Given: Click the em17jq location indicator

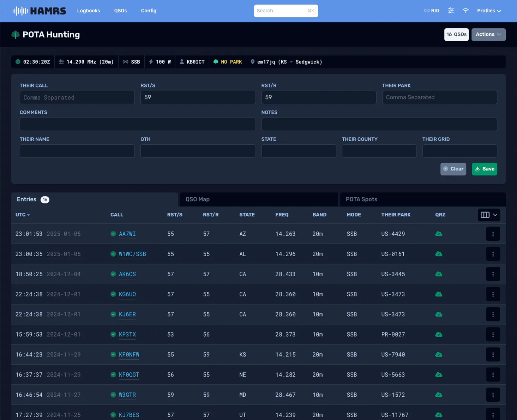Looking at the screenshot, I should 286,62.
